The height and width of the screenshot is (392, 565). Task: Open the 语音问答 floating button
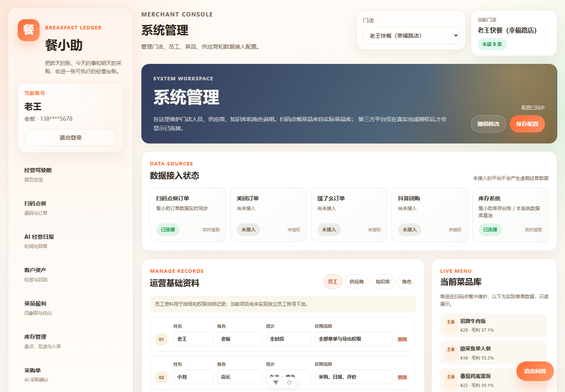[535, 371]
